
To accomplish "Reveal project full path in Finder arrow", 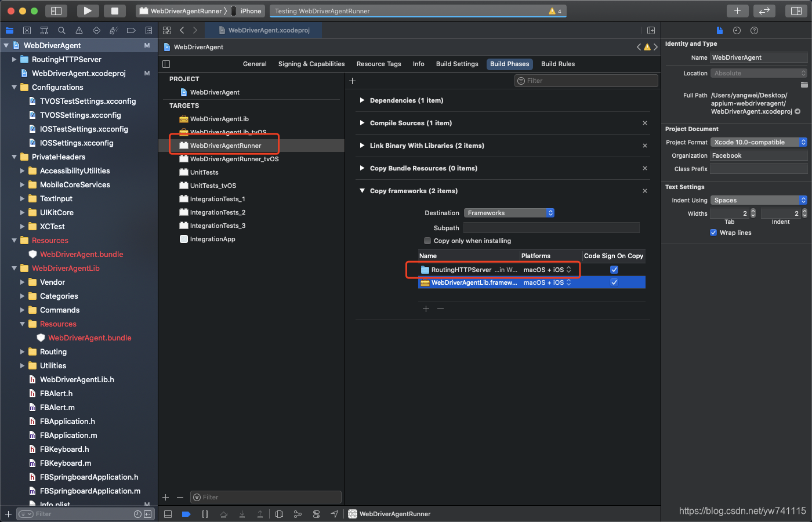I will (x=797, y=111).
